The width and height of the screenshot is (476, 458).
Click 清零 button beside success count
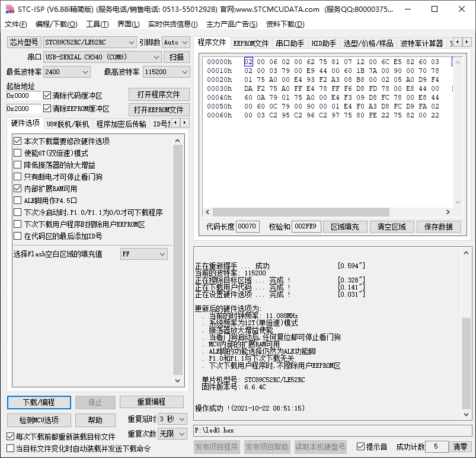point(460,447)
